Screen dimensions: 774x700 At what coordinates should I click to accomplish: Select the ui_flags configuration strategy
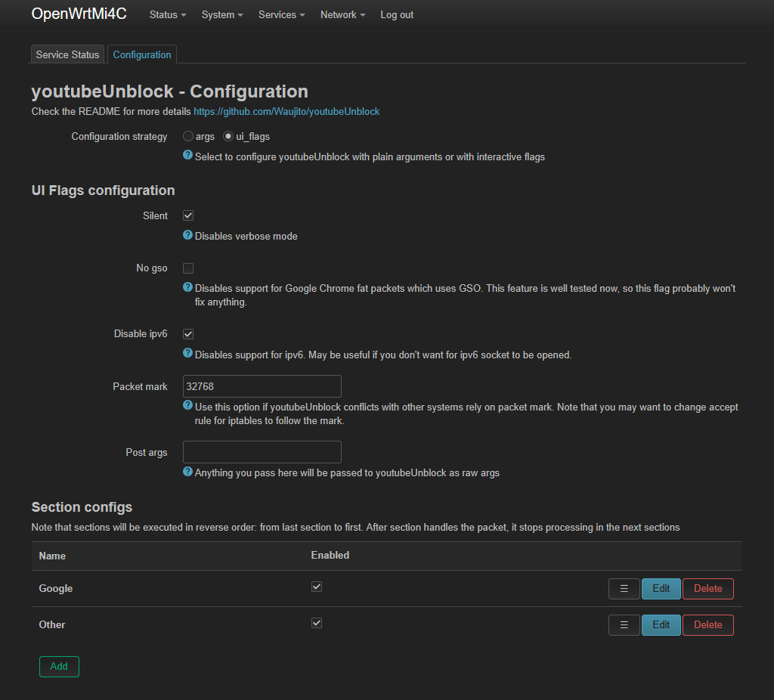(228, 136)
